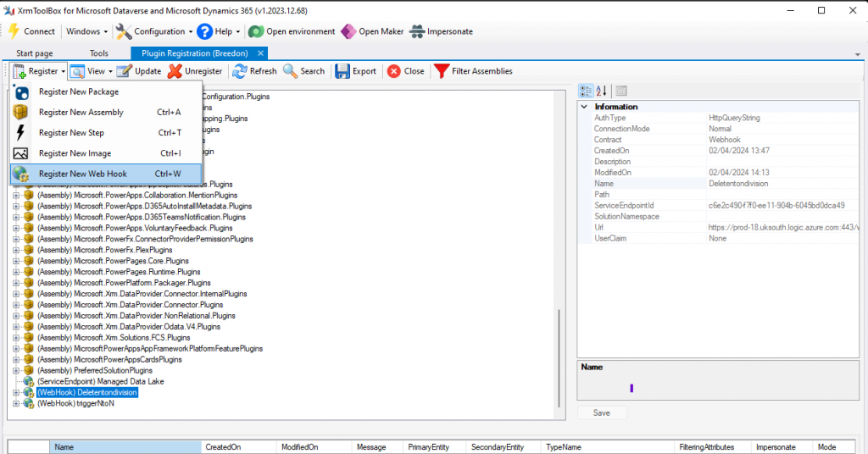Viewport: 868px width, 454px height.
Task: Open the Help question mark icon
Action: (204, 31)
